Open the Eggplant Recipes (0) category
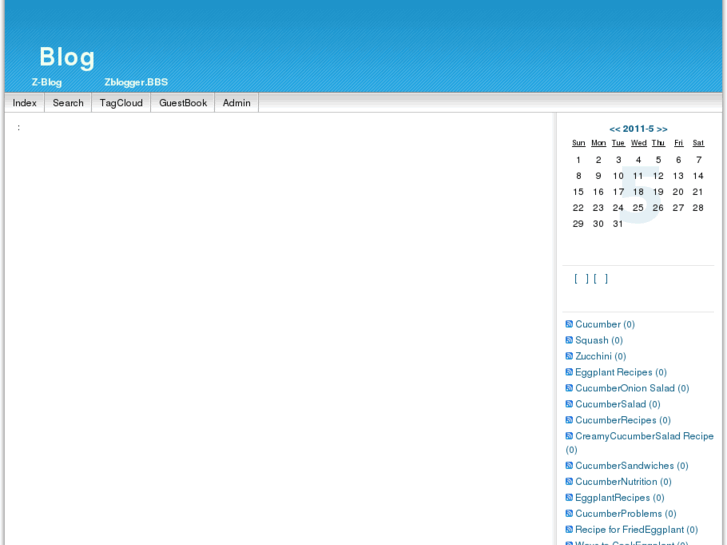 621,372
